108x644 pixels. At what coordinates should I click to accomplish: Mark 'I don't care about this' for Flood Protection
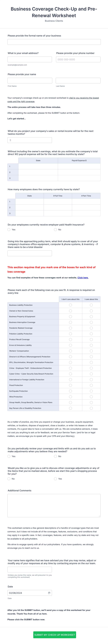coord(70,385)
